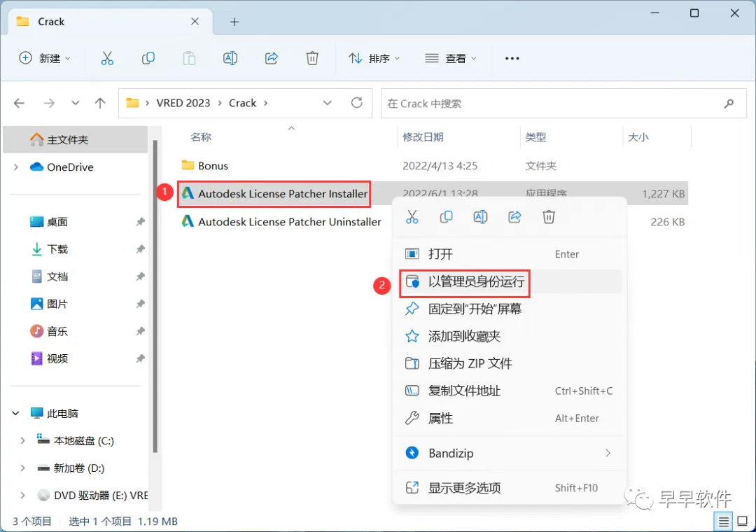Click the Crack breadcrumb
The height and width of the screenshot is (532, 756).
(242, 103)
